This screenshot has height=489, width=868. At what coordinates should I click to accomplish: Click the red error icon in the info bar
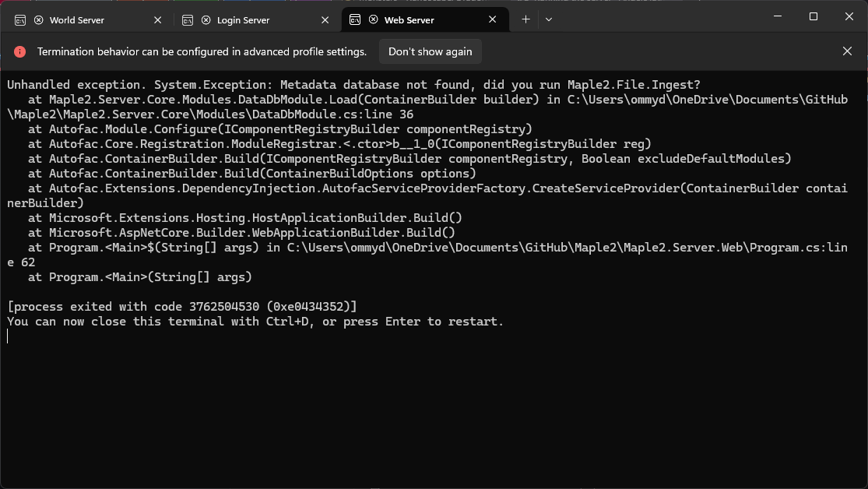click(x=20, y=51)
